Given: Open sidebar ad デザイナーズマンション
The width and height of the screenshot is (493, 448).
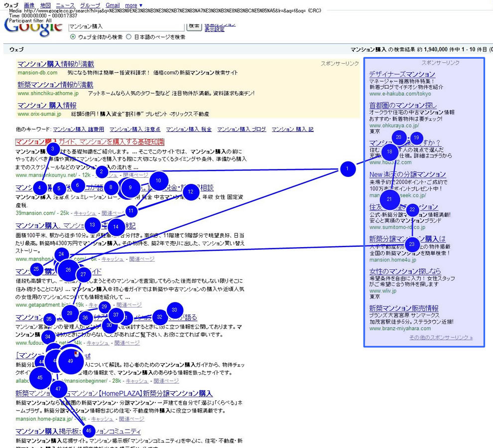Looking at the screenshot, I should click(x=402, y=74).
